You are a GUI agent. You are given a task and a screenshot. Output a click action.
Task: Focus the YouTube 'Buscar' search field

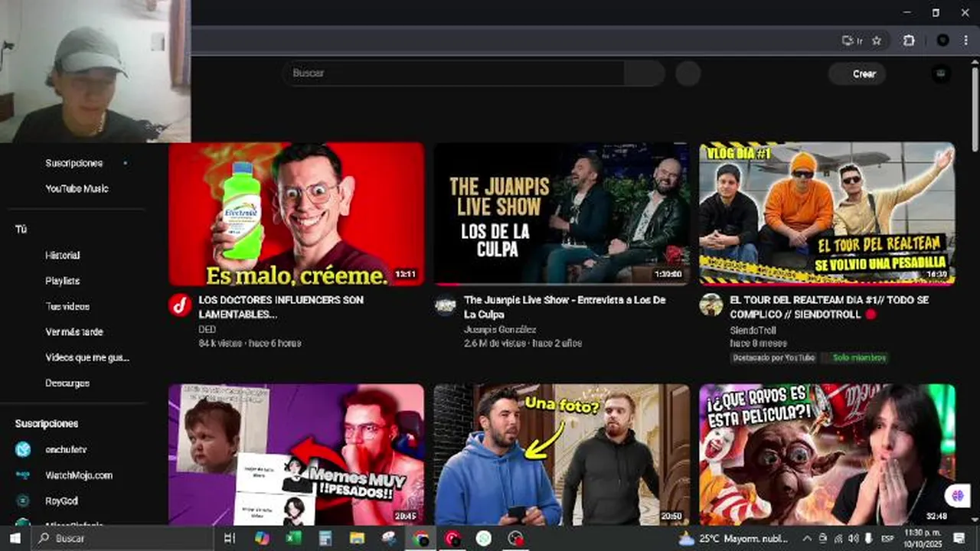pyautogui.click(x=453, y=73)
